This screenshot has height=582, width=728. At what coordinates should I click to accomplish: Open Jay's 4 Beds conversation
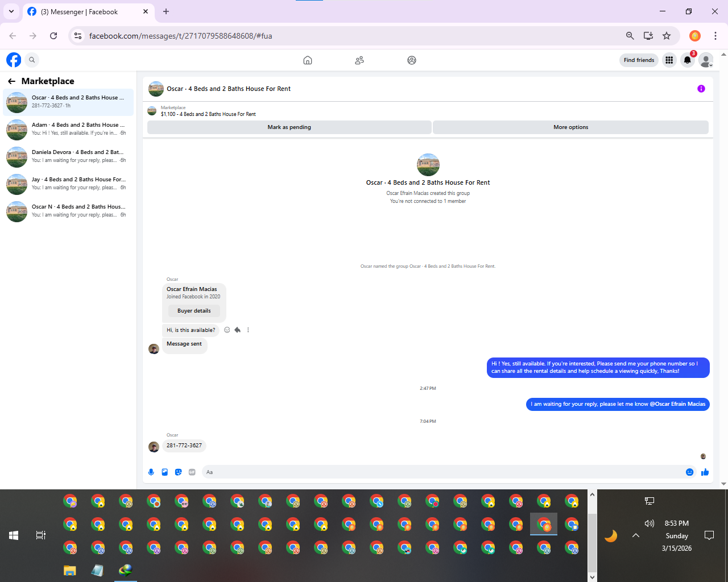pyautogui.click(x=68, y=184)
